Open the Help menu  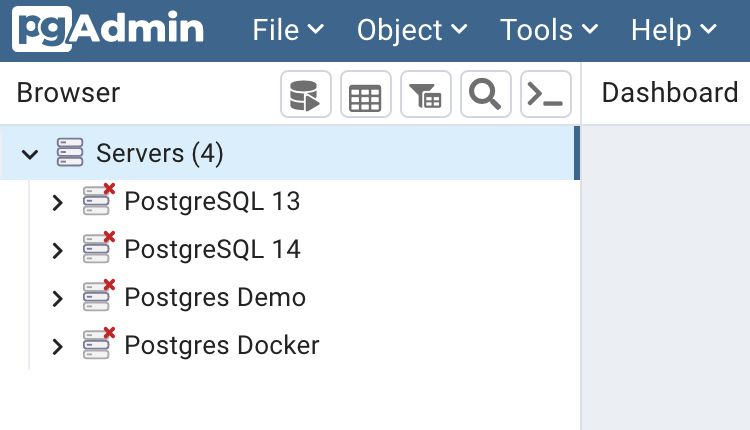(x=674, y=29)
